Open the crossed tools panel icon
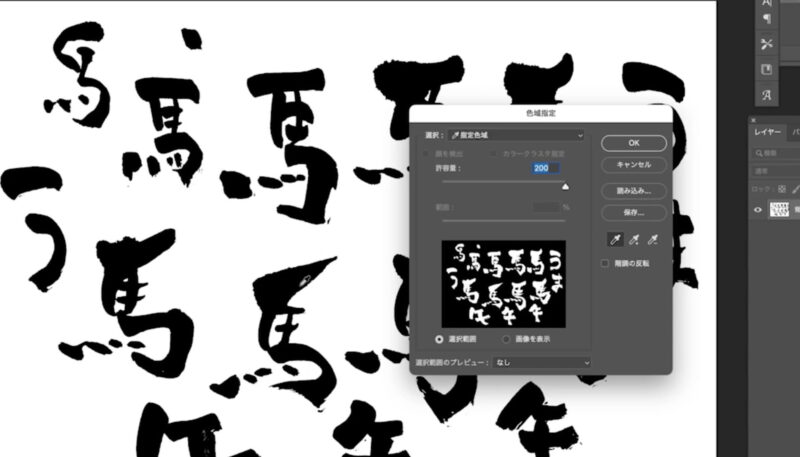Screen dimensions: 800x457 (766, 44)
